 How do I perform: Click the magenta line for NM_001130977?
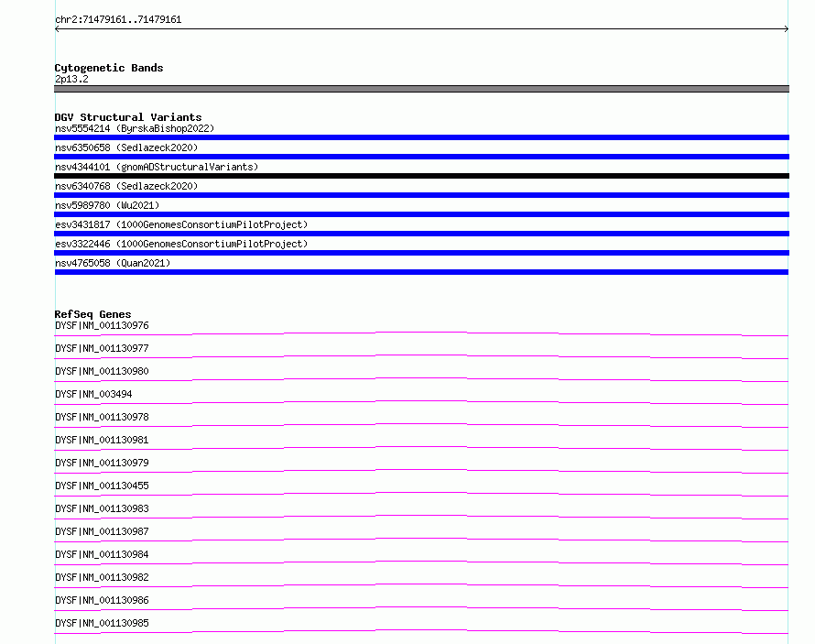(x=421, y=356)
